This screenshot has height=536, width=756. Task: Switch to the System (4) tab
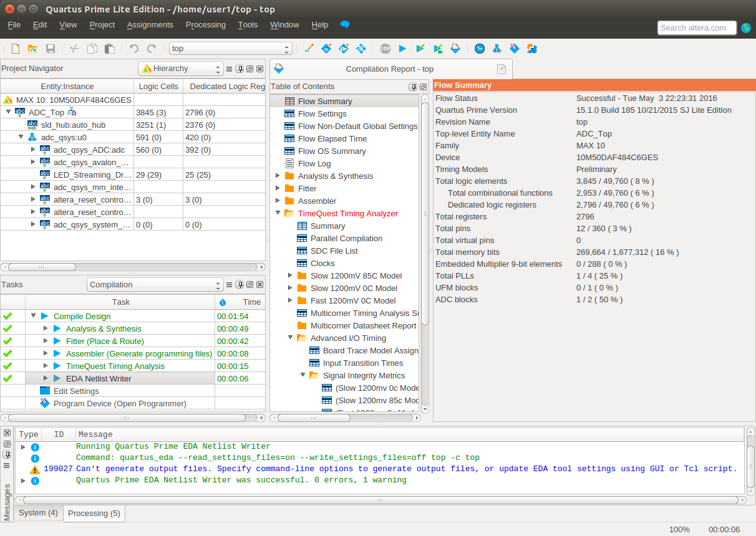point(38,513)
